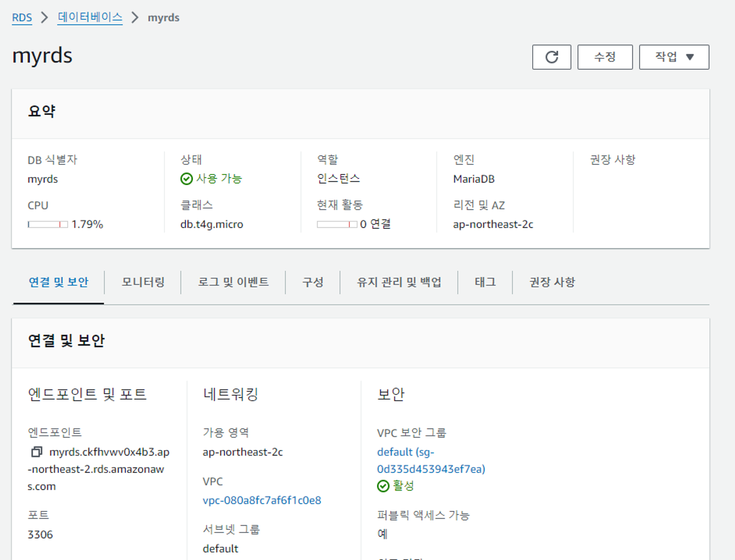Switch to the 모니터링 tab
The width and height of the screenshot is (735, 560).
[x=143, y=282]
